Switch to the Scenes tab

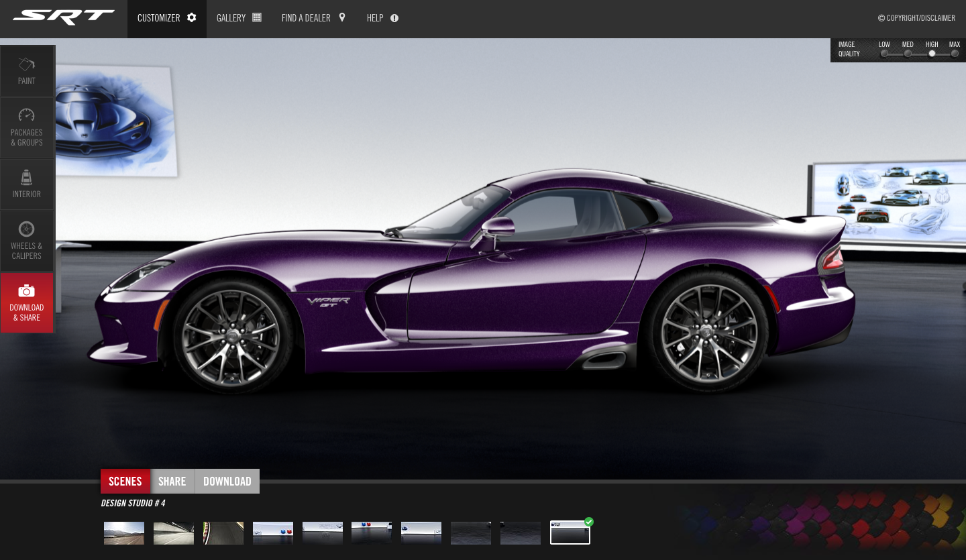click(125, 481)
